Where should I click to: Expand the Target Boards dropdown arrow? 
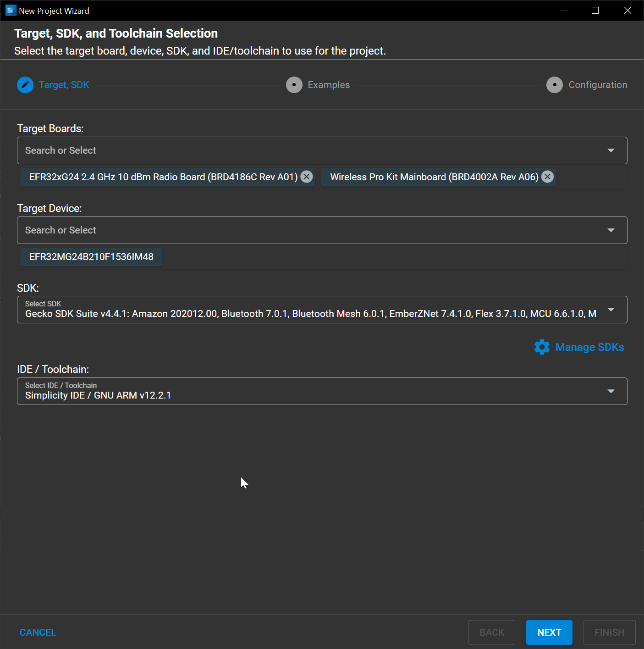tap(611, 150)
